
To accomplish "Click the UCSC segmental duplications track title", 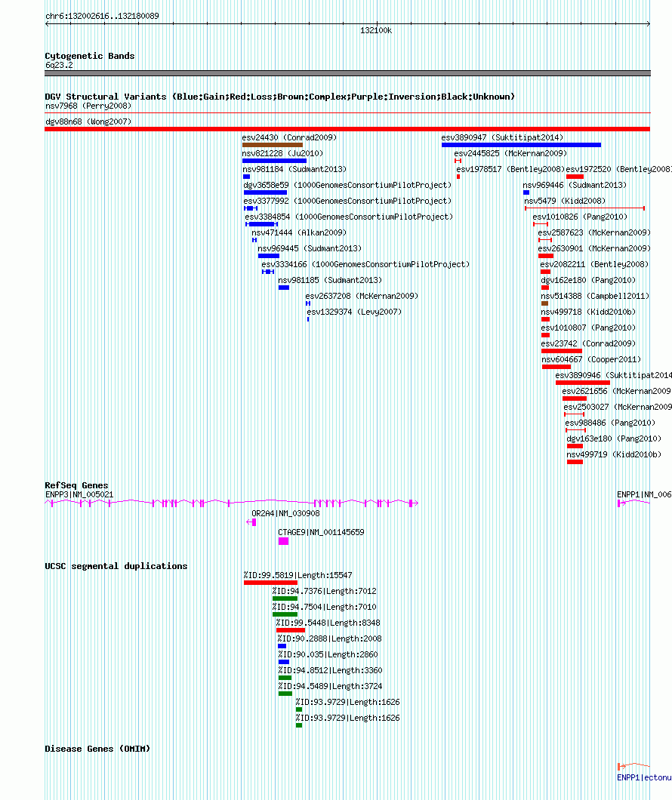I will 116,566.
